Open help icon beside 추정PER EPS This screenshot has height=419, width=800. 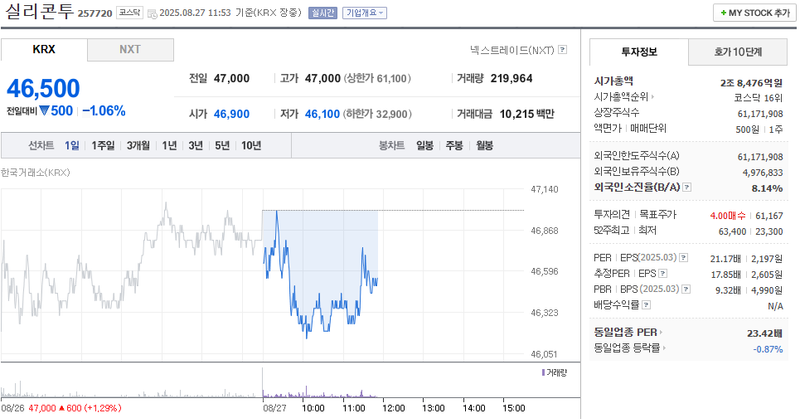(x=662, y=274)
